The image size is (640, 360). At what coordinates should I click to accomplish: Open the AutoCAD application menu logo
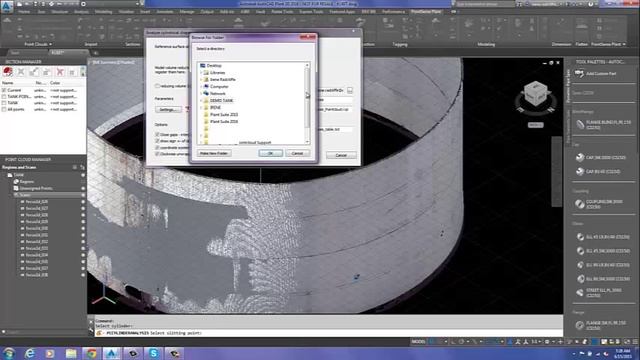7,7
